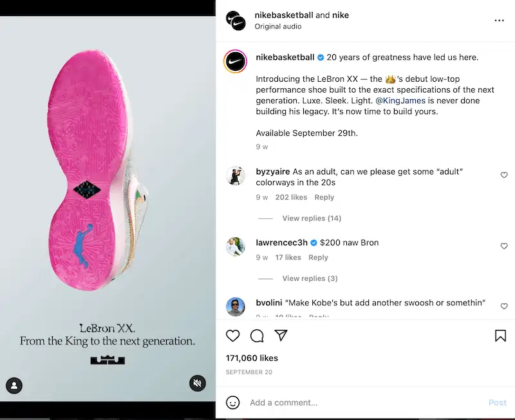
Task: Show tagged people on the video
Action: click(x=14, y=386)
